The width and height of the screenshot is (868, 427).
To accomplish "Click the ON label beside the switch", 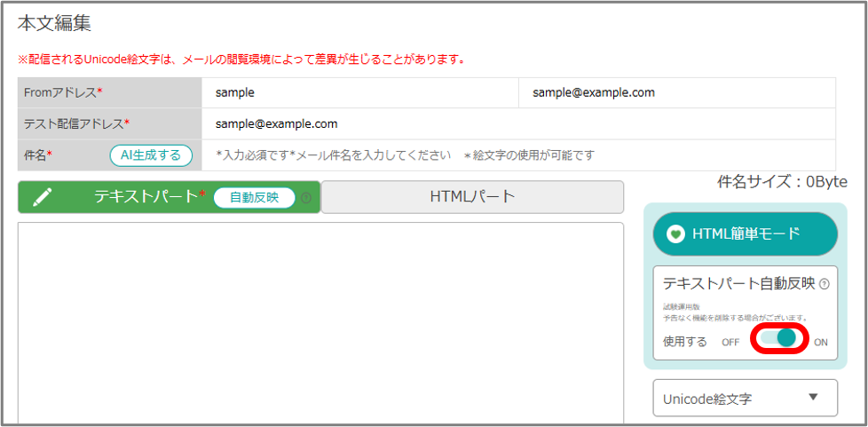I will [821, 343].
